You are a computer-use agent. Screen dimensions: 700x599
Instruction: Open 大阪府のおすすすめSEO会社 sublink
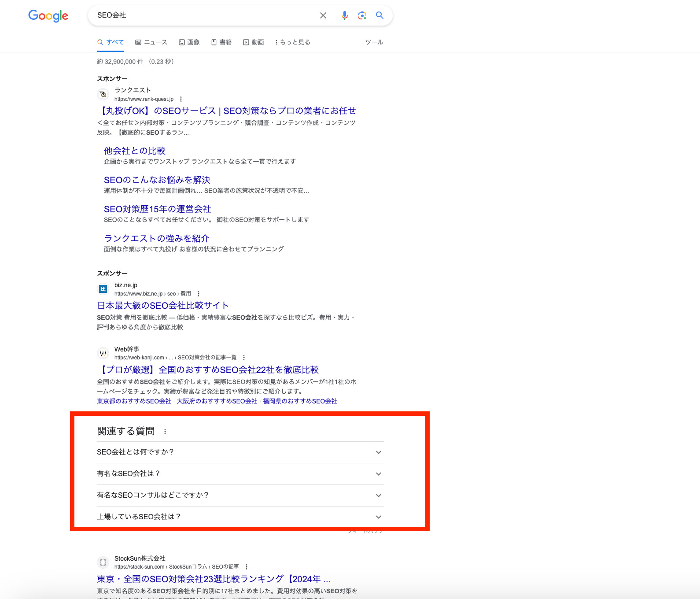(x=217, y=401)
